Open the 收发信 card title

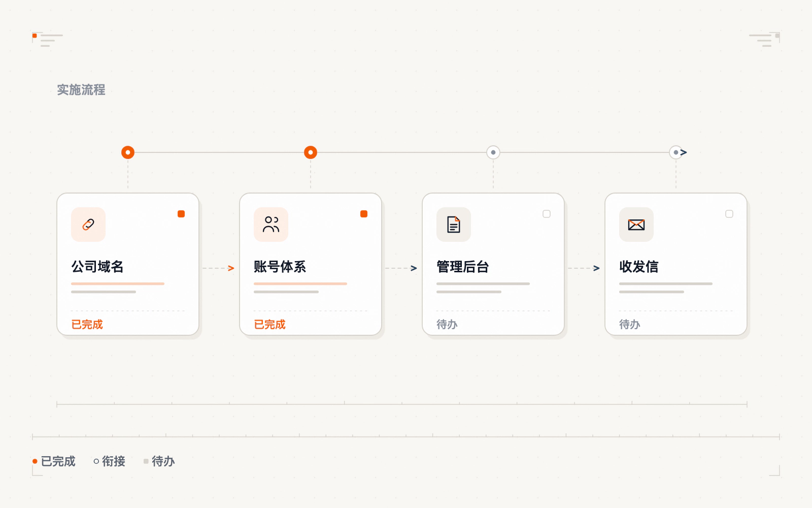(639, 267)
